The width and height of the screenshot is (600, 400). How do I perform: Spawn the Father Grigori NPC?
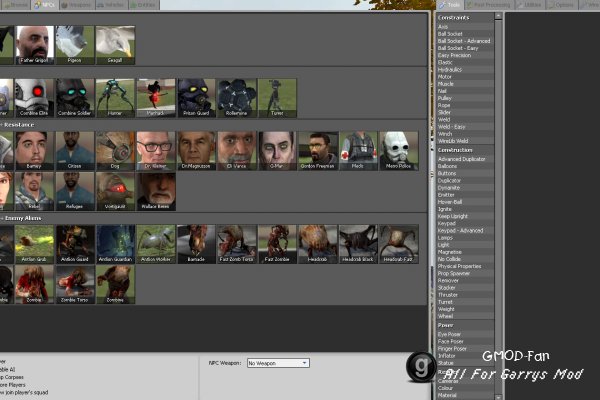34,45
